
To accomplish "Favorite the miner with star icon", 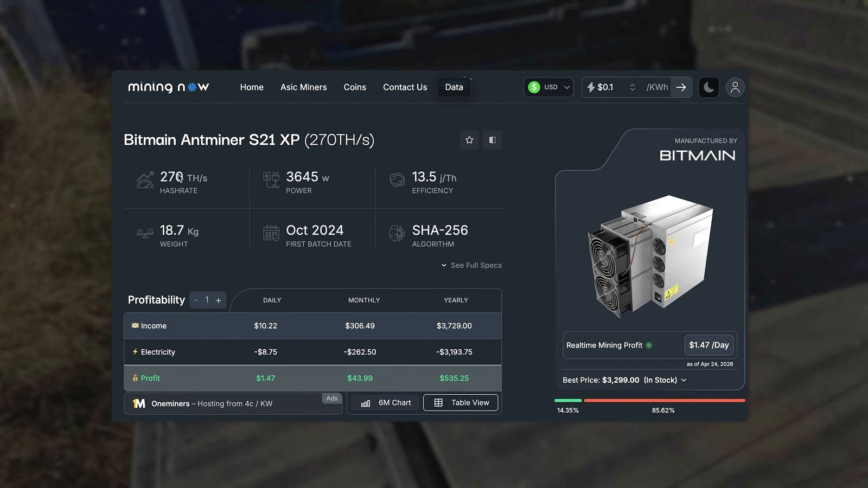I will (x=469, y=140).
